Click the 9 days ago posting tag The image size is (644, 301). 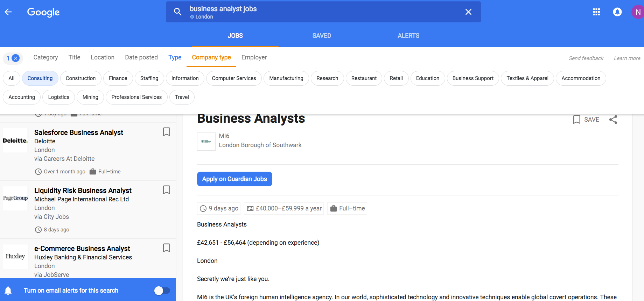point(219,208)
